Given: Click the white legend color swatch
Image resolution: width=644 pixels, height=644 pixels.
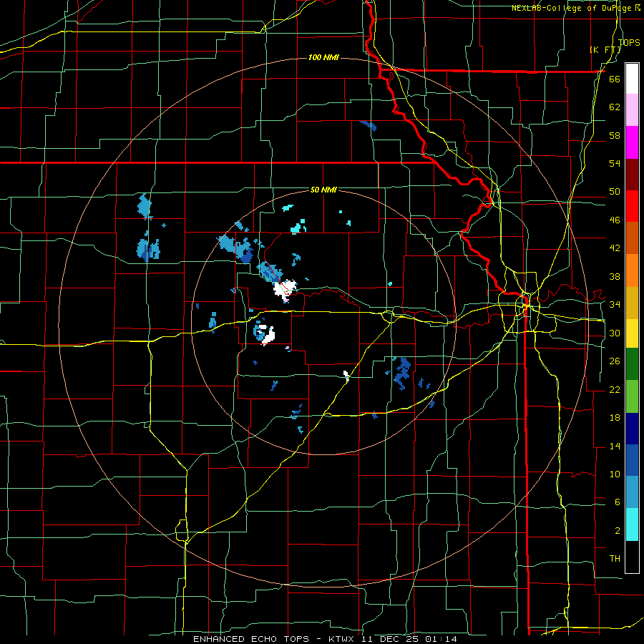Looking at the screenshot, I should tap(632, 79).
